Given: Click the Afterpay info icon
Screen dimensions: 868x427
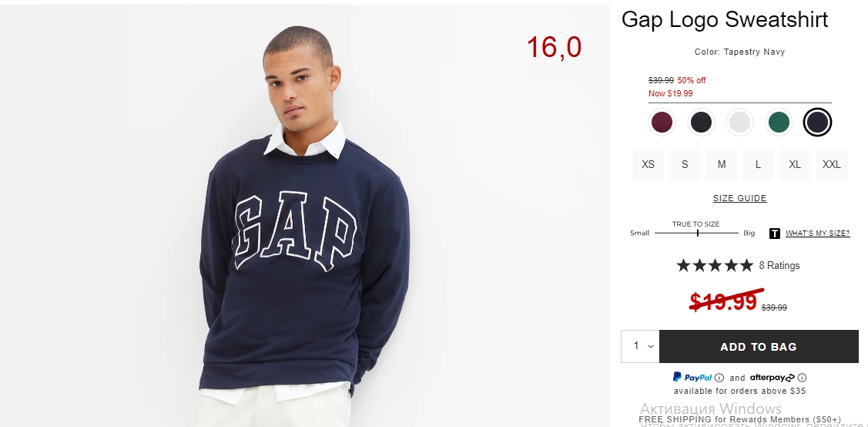Looking at the screenshot, I should [802, 378].
